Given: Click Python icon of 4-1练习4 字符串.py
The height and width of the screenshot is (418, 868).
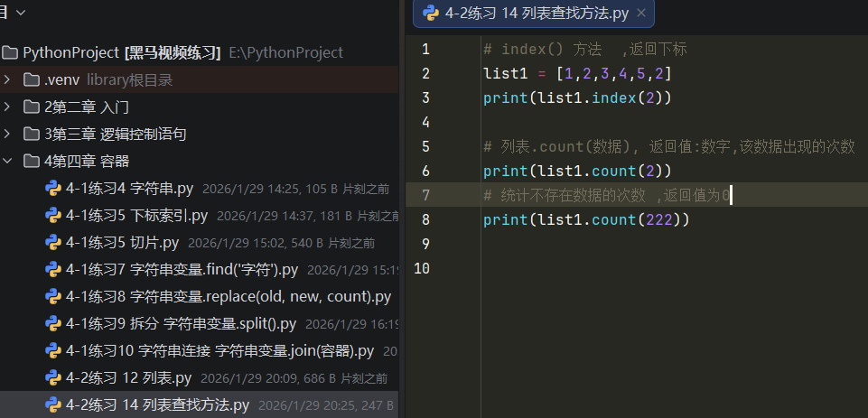Looking at the screenshot, I should (x=52, y=189).
